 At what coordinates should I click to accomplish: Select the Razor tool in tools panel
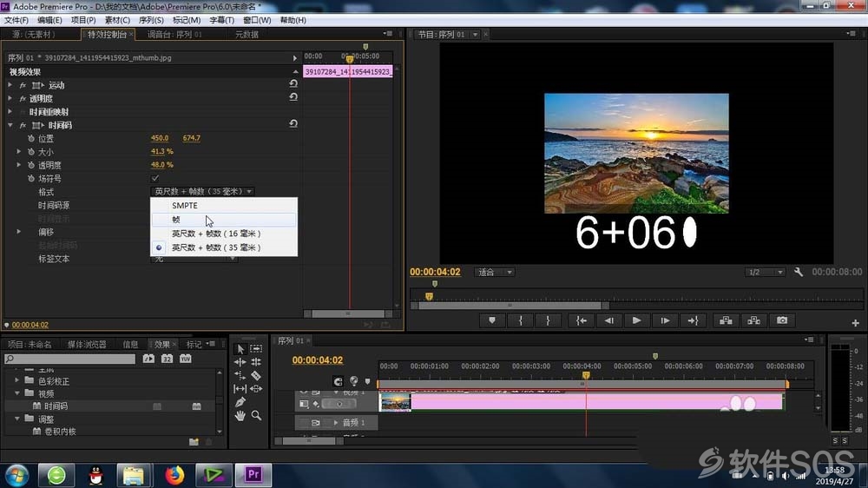[x=256, y=376]
